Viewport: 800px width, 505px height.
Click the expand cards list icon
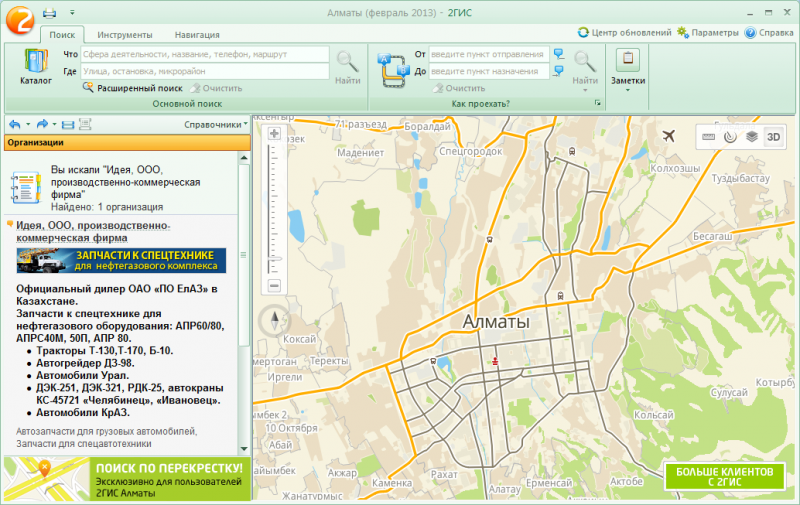(x=85, y=124)
